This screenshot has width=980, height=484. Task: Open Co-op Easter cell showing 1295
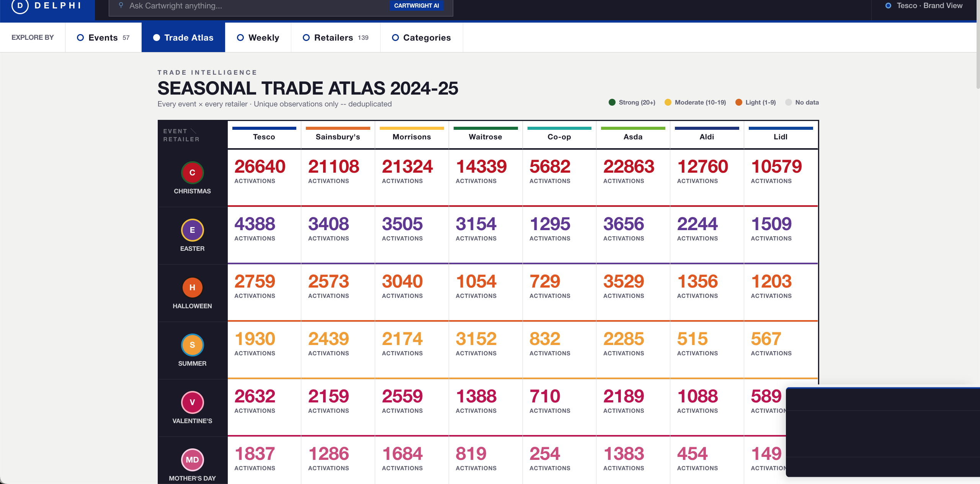coord(559,235)
